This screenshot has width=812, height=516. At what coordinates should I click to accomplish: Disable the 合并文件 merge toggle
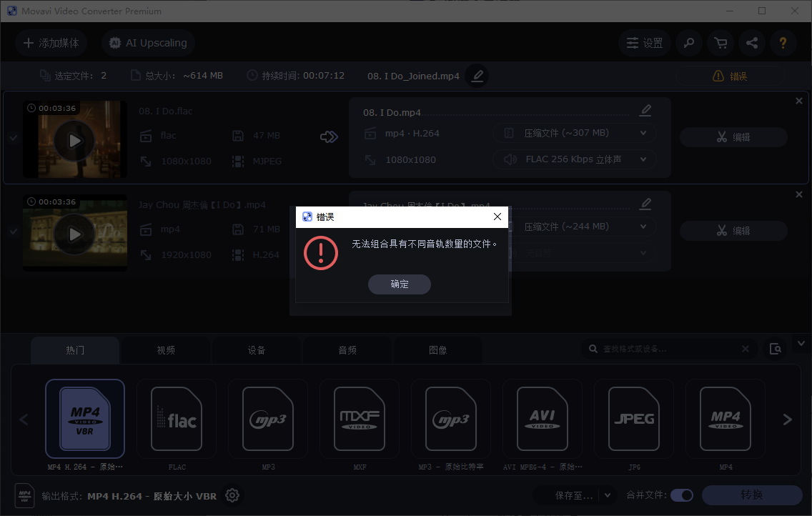coord(681,495)
